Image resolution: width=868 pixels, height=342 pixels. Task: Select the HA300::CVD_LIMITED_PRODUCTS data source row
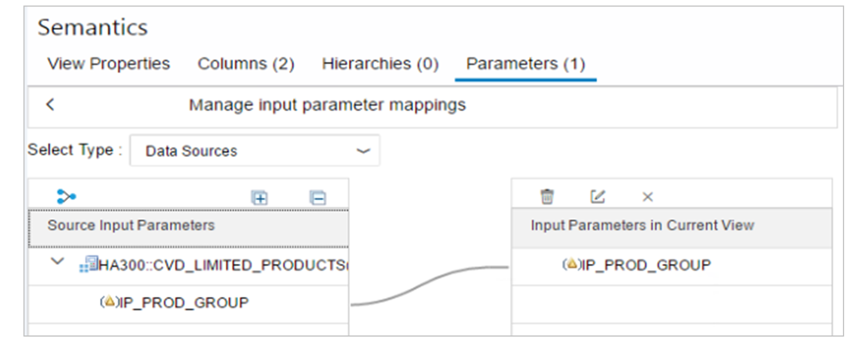click(222, 265)
